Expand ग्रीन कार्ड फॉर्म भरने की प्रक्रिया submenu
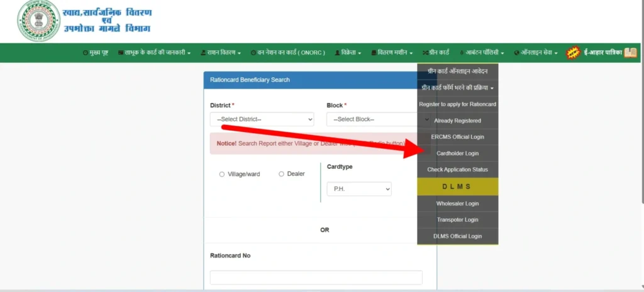Screen dimensions: 644x292 tap(458, 88)
